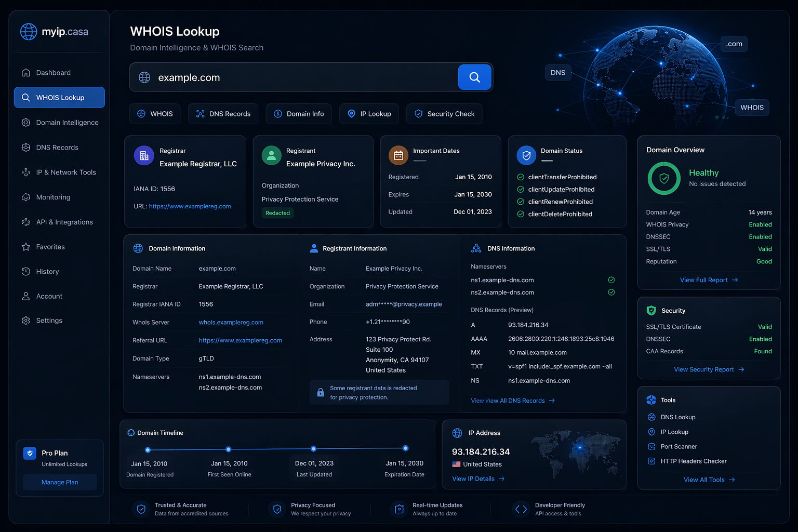The image size is (798, 532).
Task: Follow the whois.examplereg.com link
Action: point(231,322)
